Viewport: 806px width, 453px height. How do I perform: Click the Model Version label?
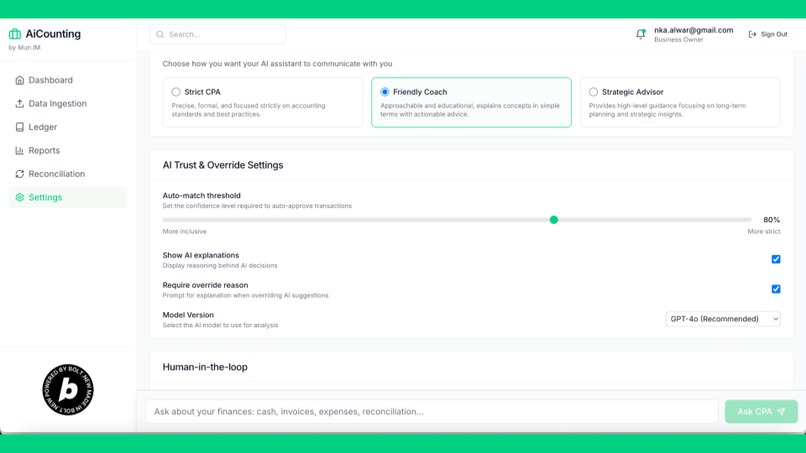[188, 315]
